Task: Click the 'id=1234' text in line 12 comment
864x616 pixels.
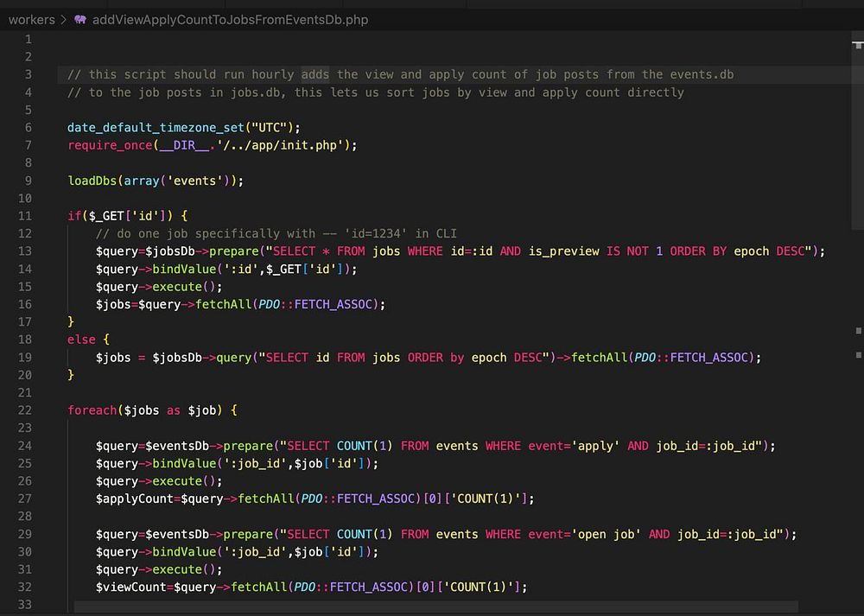Action: 375,233
